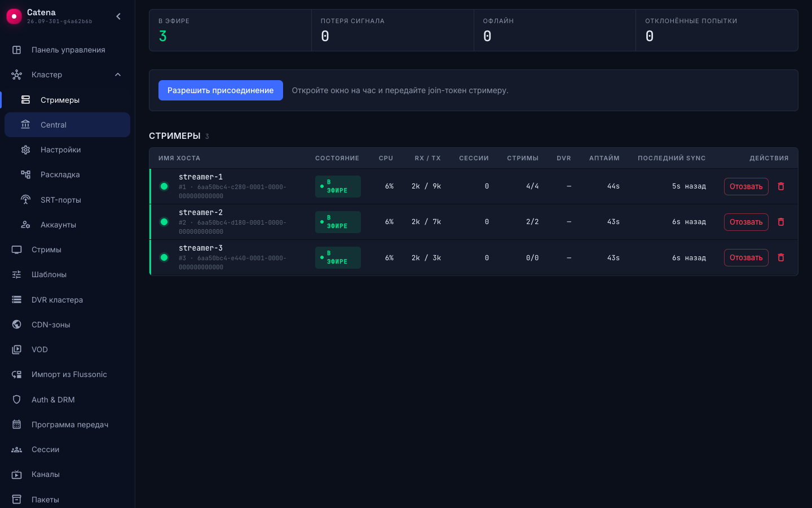Click the streamer-1 host name

click(201, 177)
